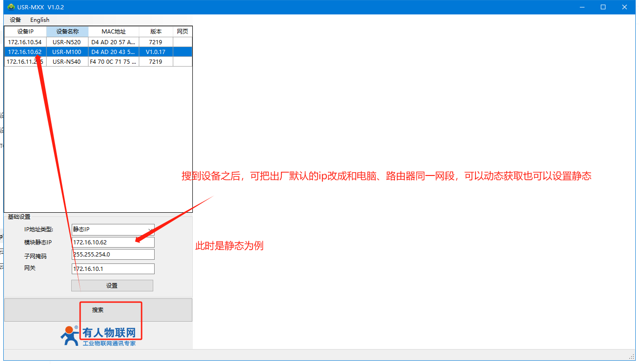This screenshot has width=639, height=364.
Task: Select the device IP 172.16.10.54 cell
Action: 25,42
